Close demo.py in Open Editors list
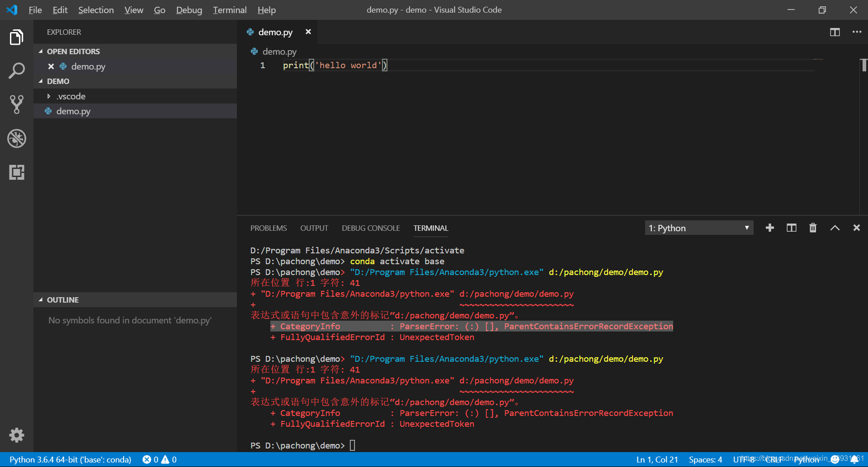 pos(51,66)
